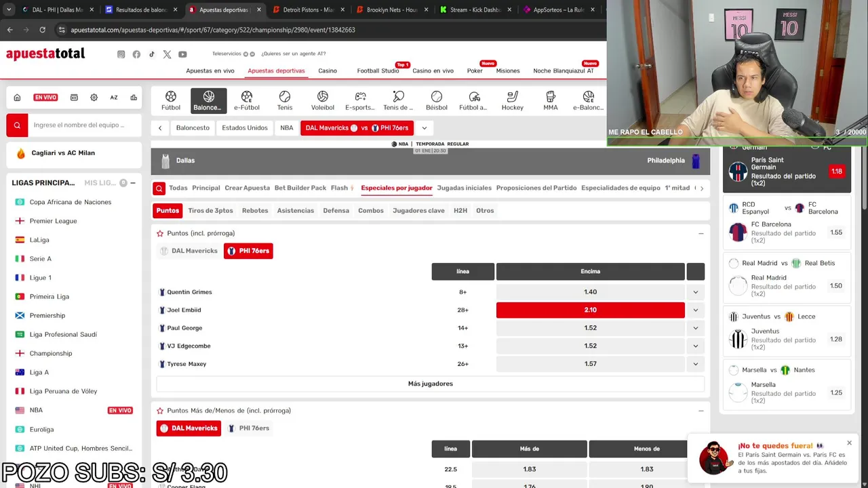Click the Estados Unidos breadcrumb
868x488 pixels.
point(245,128)
